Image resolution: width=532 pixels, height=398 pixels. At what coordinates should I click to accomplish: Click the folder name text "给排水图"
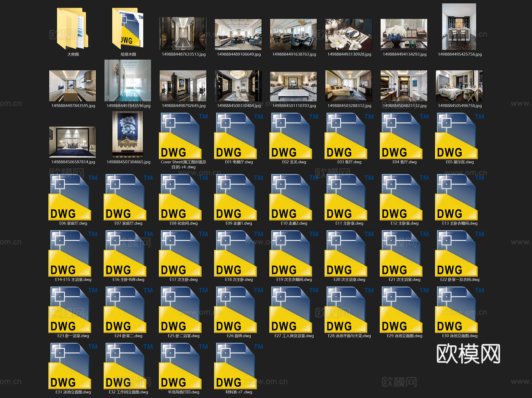tap(128, 54)
